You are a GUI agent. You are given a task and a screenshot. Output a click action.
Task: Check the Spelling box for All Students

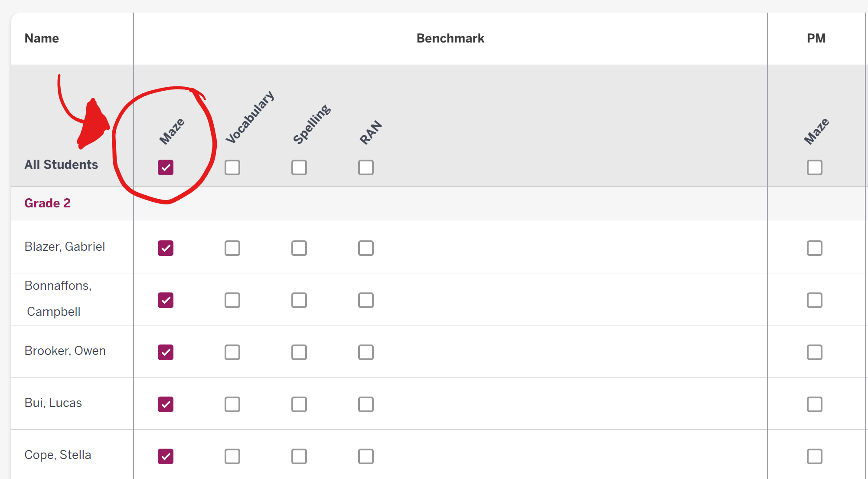tap(299, 167)
